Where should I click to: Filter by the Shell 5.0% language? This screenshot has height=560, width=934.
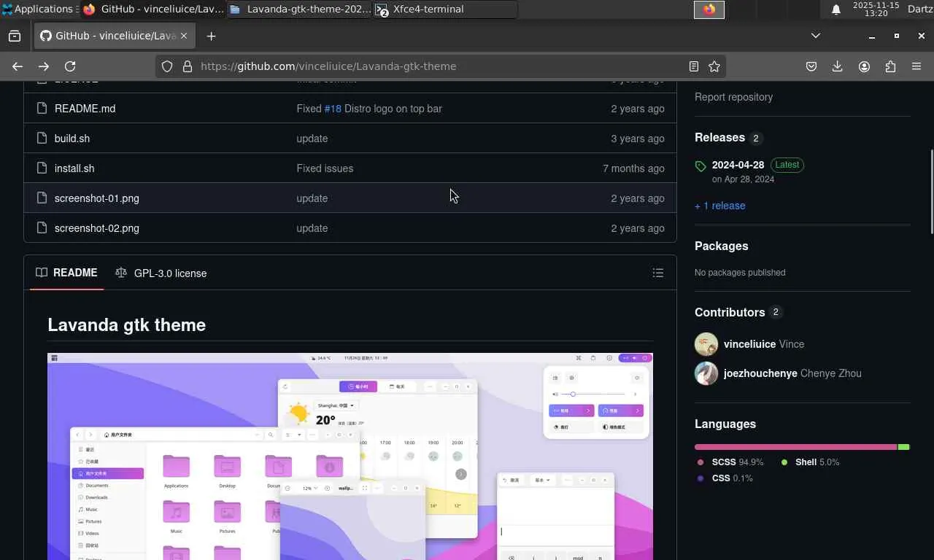coord(810,462)
